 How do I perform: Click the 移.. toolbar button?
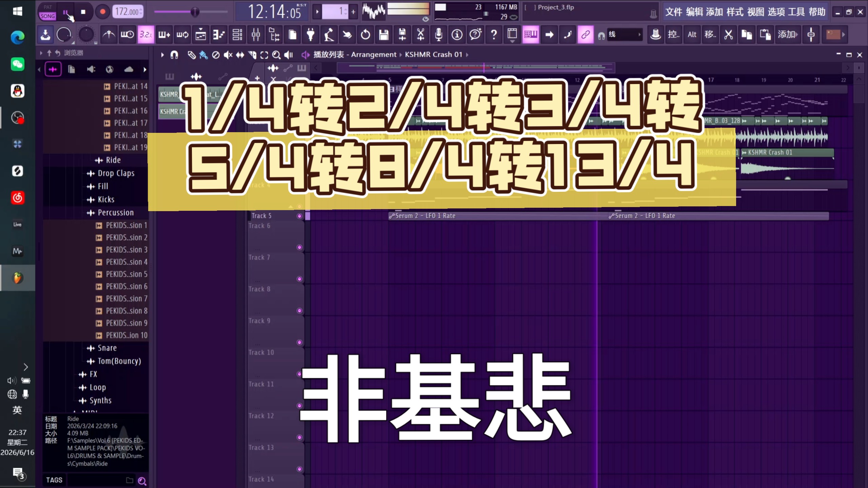[710, 34]
